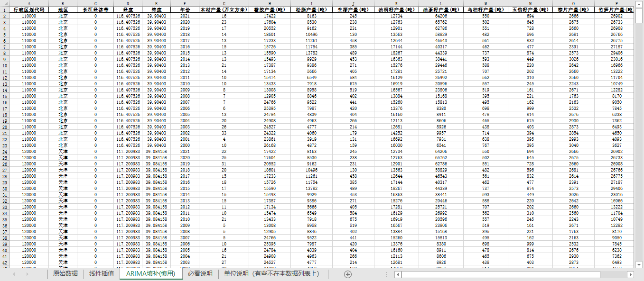Select row 42 header number

[4, 262]
